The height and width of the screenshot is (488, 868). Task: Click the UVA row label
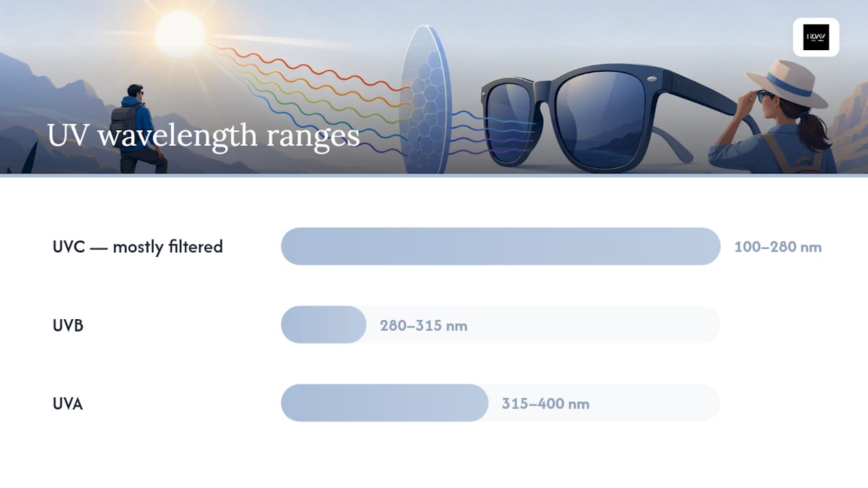(68, 404)
